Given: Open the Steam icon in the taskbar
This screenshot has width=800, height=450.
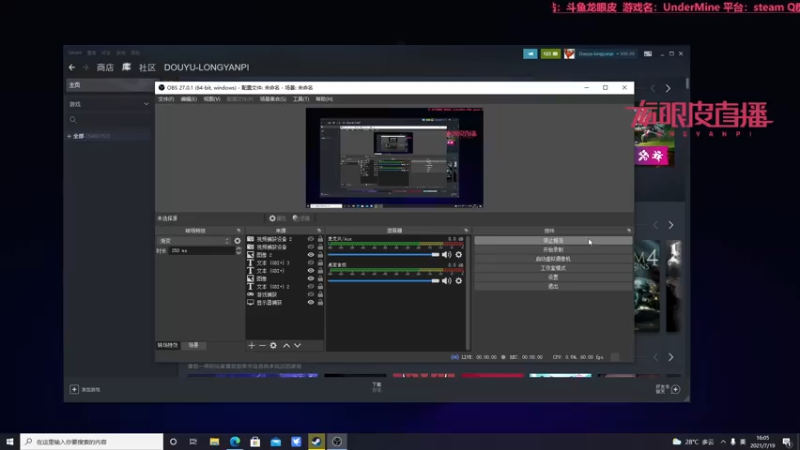Looking at the screenshot, I should click(x=316, y=441).
